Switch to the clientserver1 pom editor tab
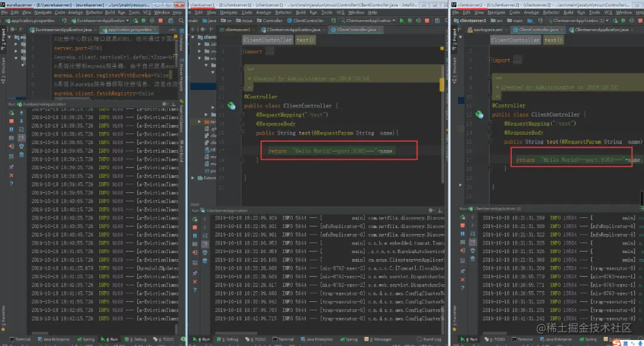Image resolution: width=644 pixels, height=346 pixels. click(236, 30)
